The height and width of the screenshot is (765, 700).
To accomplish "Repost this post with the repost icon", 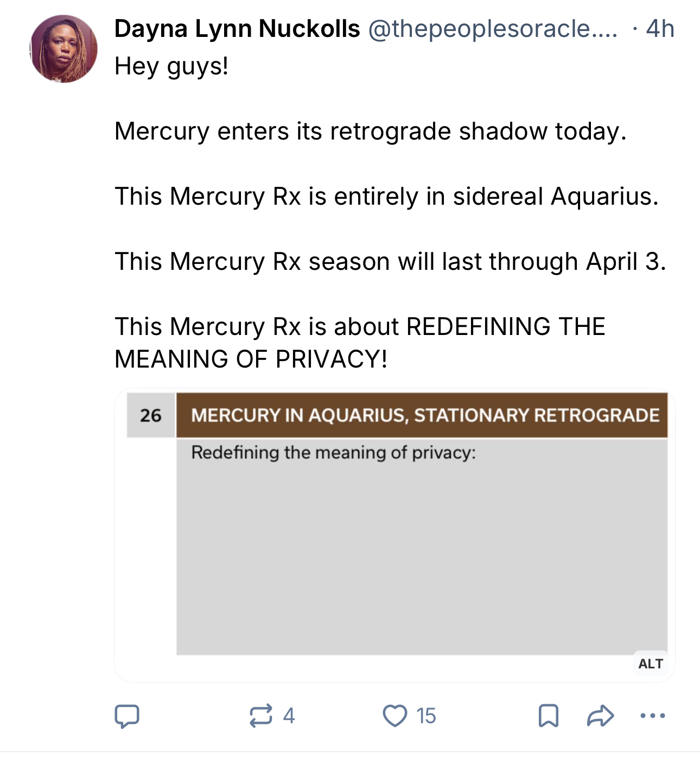I will point(260,716).
